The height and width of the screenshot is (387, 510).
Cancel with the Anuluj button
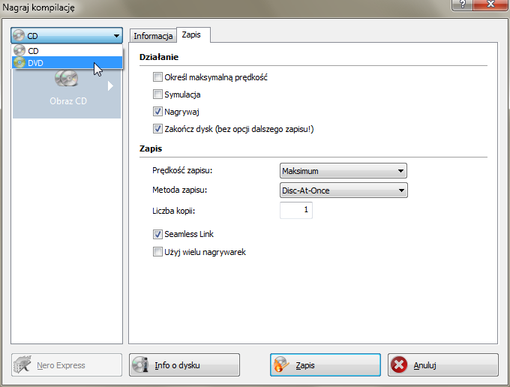click(x=443, y=365)
